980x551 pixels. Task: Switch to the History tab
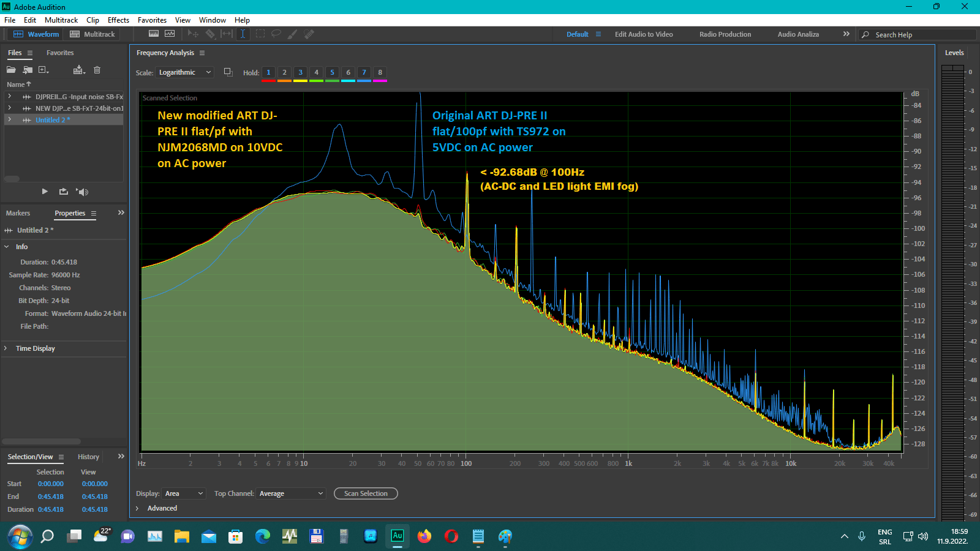click(88, 457)
